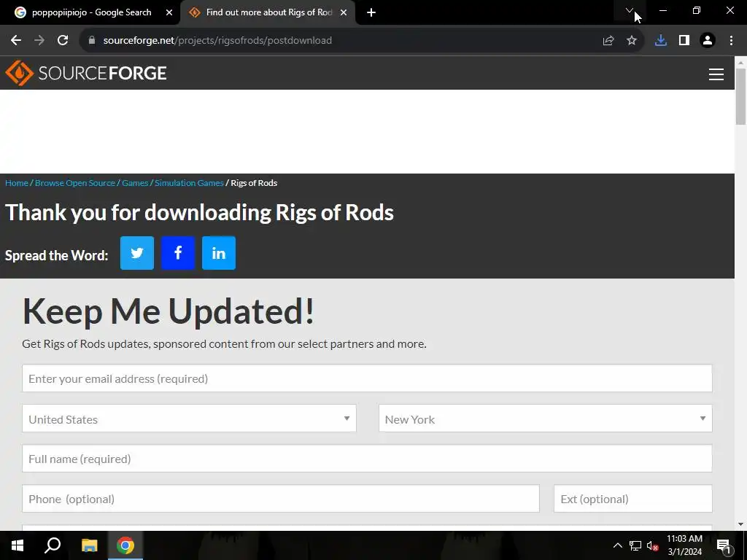Open tab search chevron
This screenshot has width=747, height=560.
point(630,10)
